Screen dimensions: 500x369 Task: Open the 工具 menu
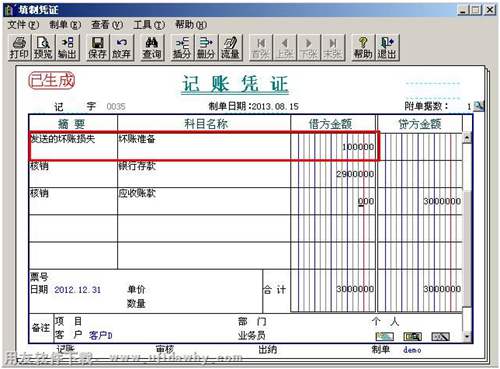click(x=149, y=24)
